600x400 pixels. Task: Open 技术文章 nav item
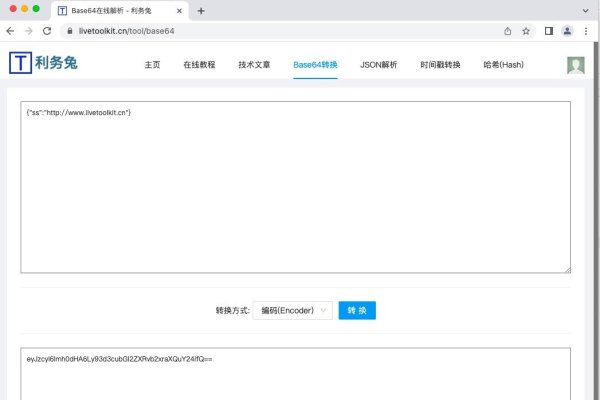pos(254,65)
